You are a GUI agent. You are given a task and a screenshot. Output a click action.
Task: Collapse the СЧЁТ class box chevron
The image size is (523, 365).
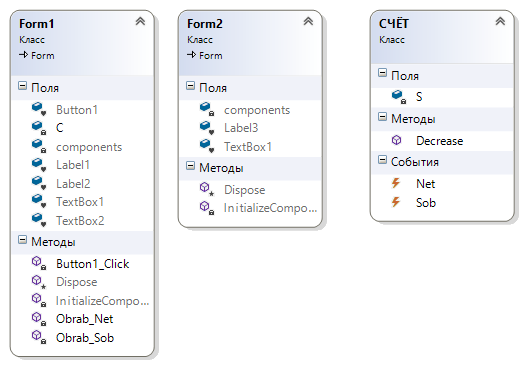500,22
